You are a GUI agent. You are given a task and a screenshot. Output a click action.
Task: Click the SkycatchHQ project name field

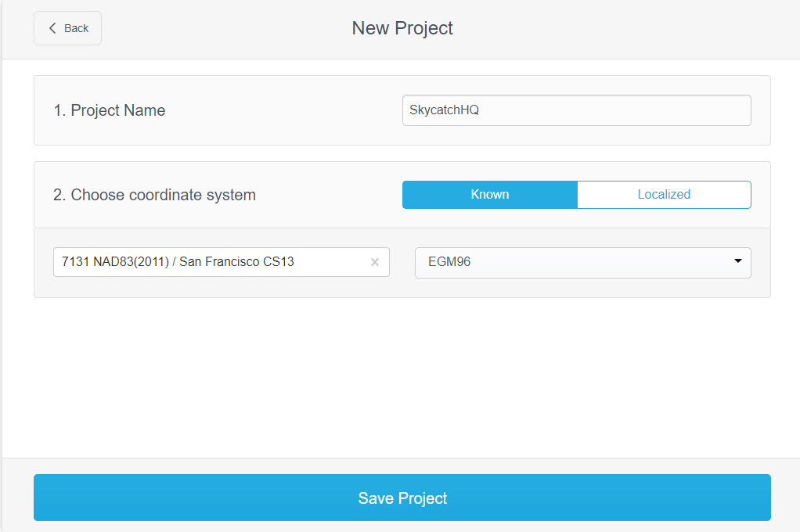point(575,110)
